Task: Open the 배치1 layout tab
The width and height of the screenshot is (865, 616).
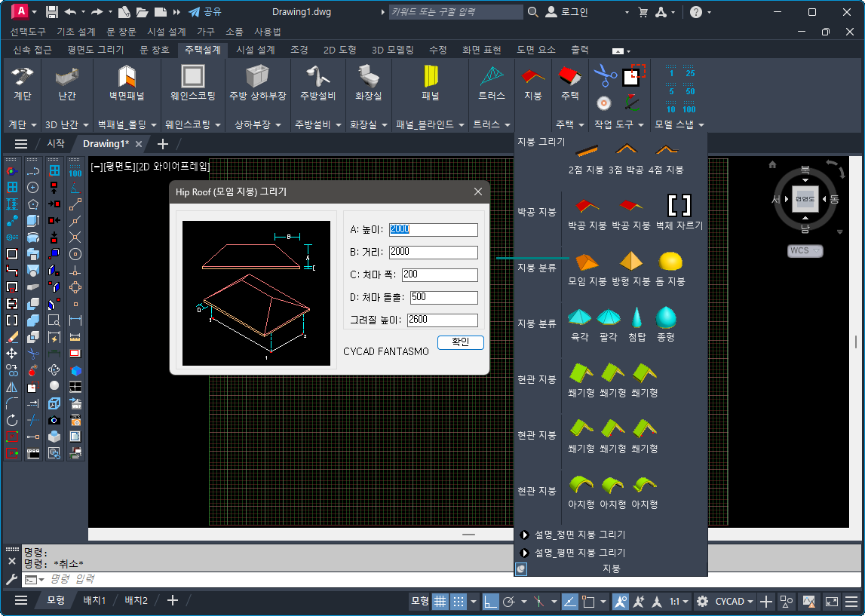Action: click(94, 600)
